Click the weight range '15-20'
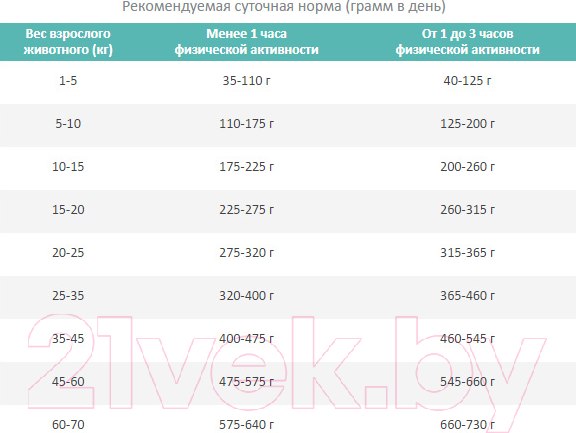The width and height of the screenshot is (576, 433). pos(68,209)
